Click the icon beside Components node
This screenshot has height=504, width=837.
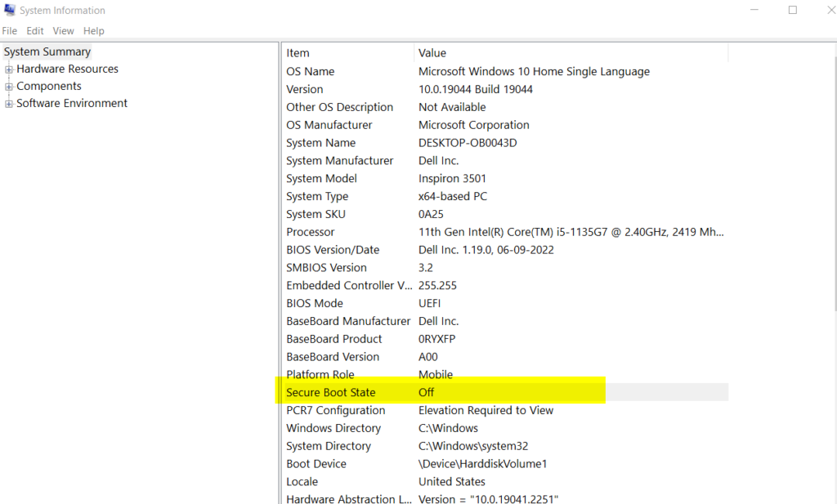[11, 86]
